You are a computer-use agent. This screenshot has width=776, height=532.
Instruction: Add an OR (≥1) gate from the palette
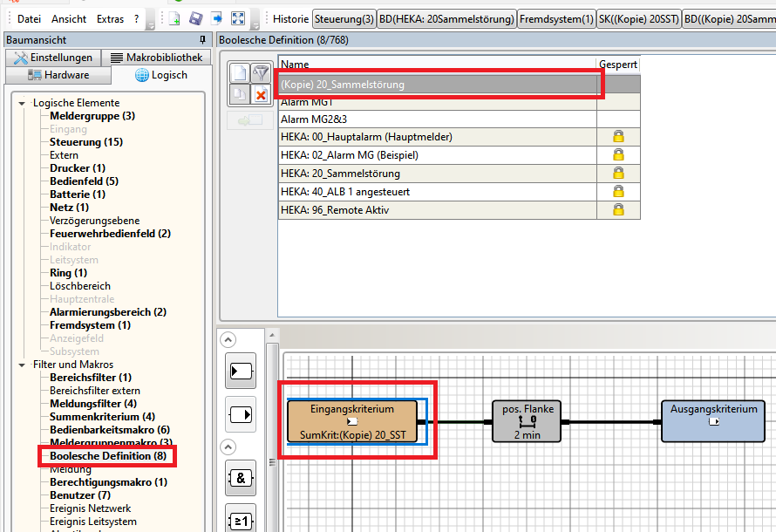coord(241,520)
